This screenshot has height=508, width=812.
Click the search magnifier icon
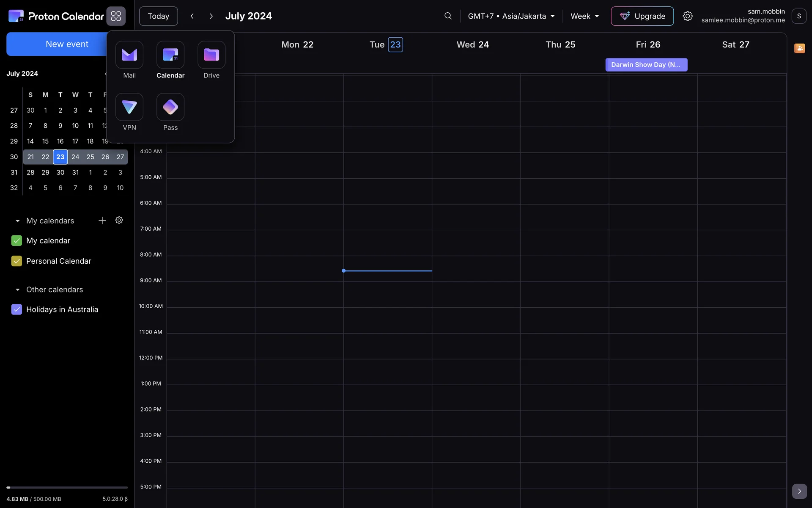tap(448, 16)
